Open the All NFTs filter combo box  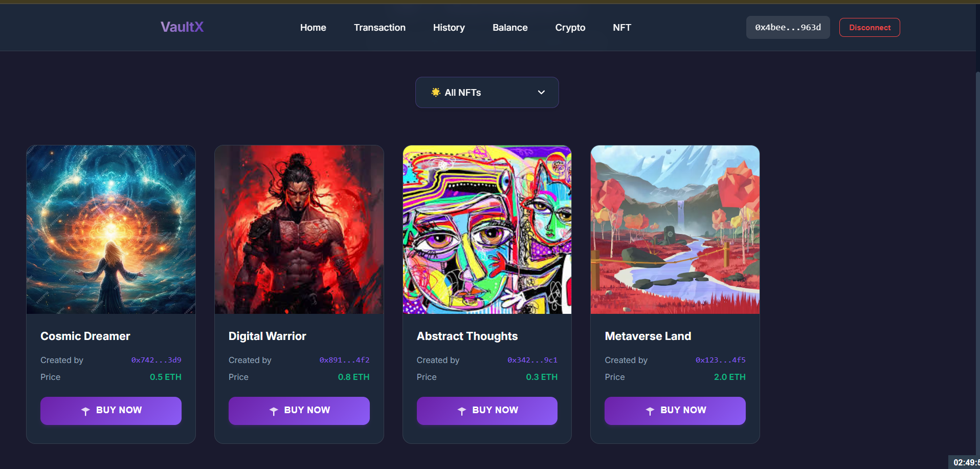click(487, 92)
